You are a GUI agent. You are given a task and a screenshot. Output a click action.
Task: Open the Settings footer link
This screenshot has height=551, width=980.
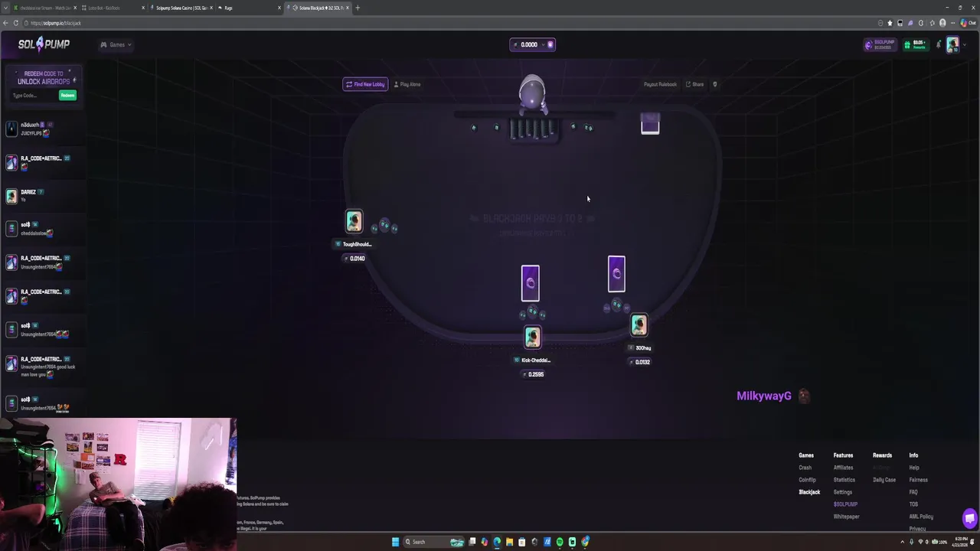coord(842,492)
